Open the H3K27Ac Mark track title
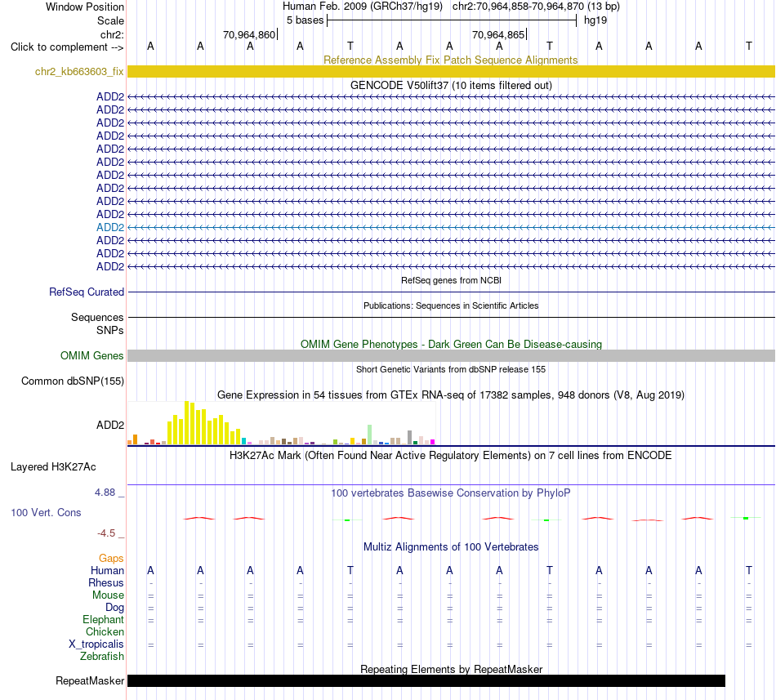The image size is (776, 700). pyautogui.click(x=451, y=455)
